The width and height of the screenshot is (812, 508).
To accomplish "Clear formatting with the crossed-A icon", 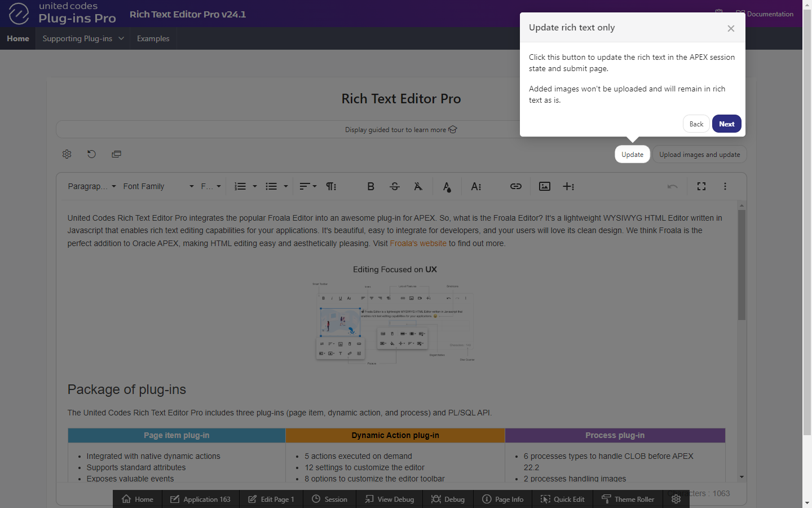I will pos(418,186).
